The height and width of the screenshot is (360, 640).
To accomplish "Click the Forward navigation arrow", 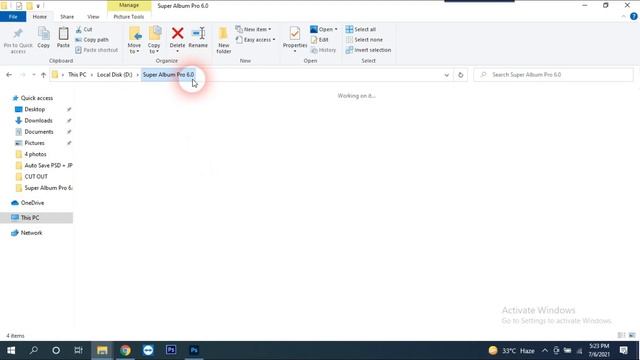I will tap(22, 75).
